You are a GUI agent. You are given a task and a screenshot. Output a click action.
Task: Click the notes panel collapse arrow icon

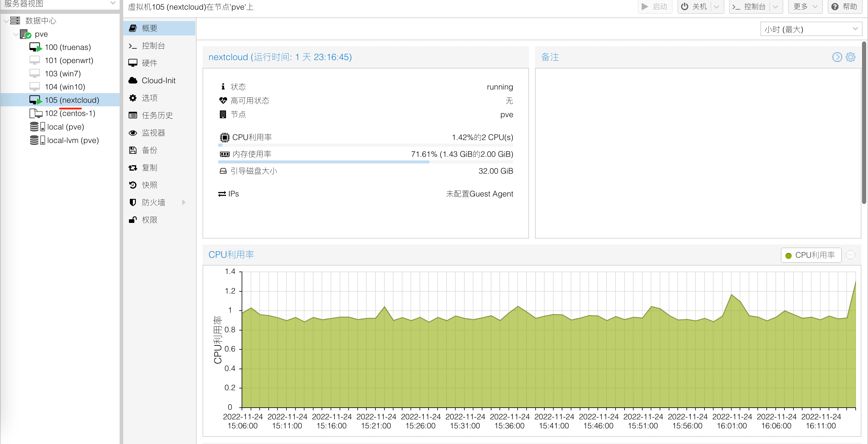[837, 57]
